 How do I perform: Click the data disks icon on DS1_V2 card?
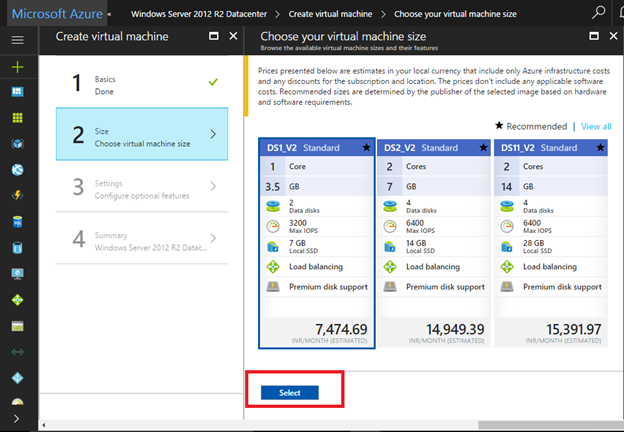[273, 206]
